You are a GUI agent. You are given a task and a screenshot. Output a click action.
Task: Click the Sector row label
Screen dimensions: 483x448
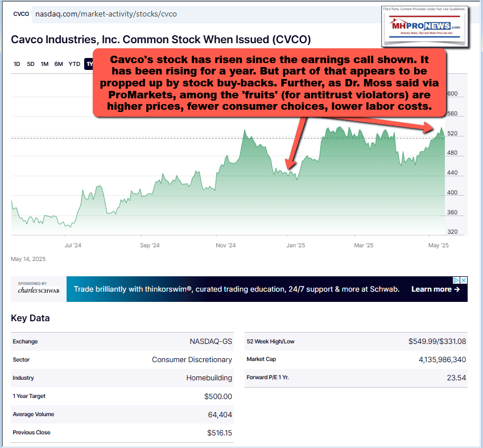pyautogui.click(x=21, y=360)
